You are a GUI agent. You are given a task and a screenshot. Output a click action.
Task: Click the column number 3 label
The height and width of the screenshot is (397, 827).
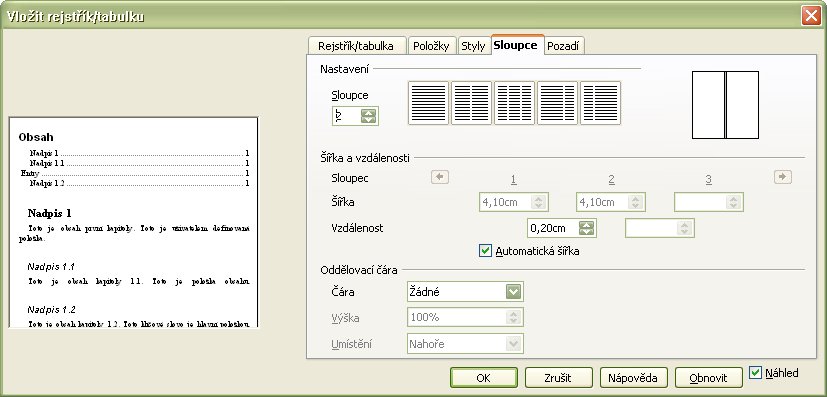(x=708, y=180)
